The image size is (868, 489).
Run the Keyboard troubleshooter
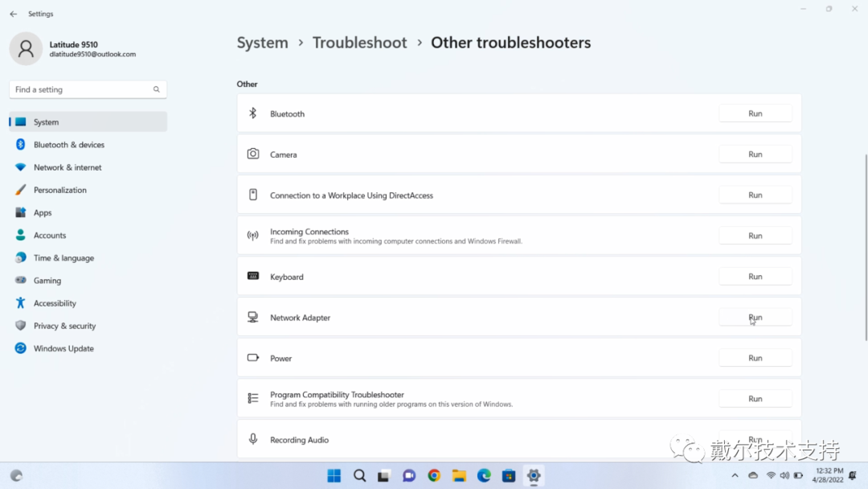(755, 277)
